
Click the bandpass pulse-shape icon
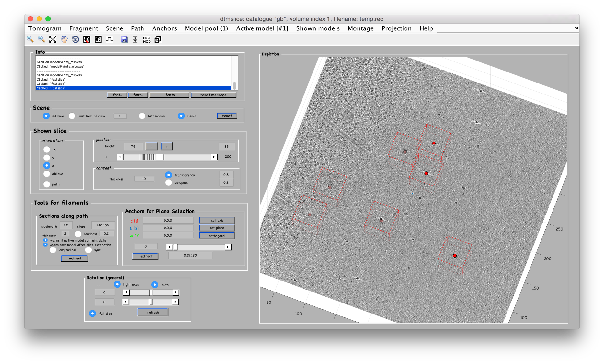109,39
